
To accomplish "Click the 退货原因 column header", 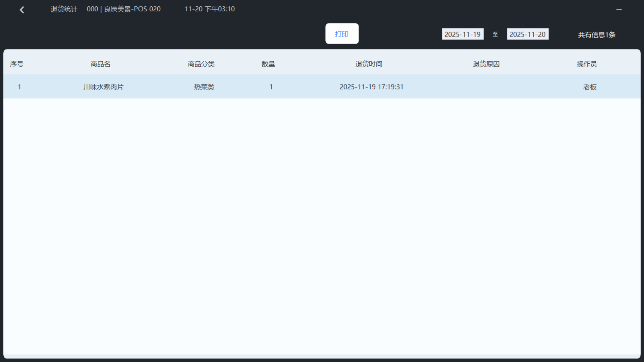I will [x=486, y=64].
